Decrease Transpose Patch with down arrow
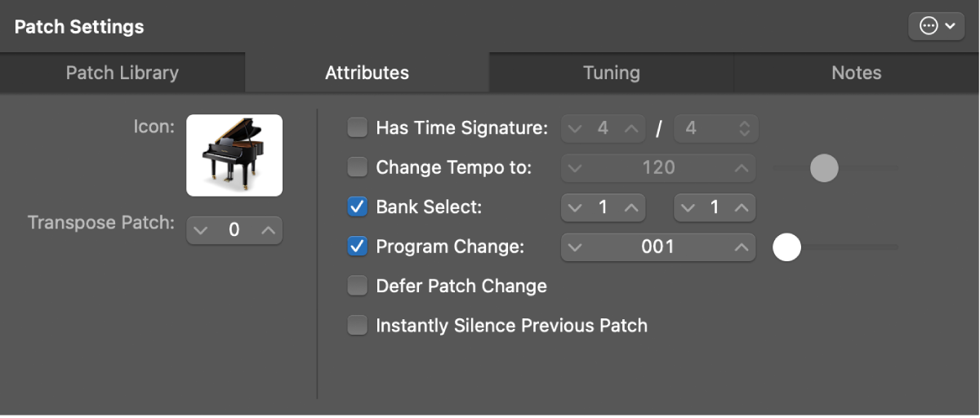This screenshot has width=980, height=418. pos(200,230)
